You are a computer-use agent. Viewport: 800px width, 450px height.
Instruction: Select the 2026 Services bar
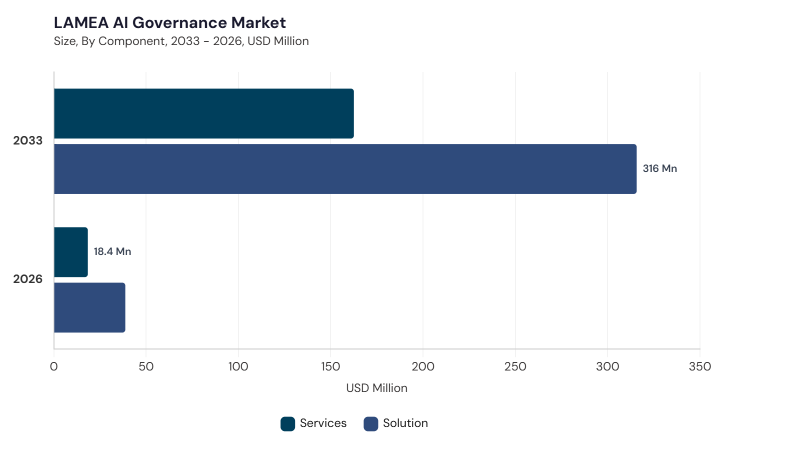71,252
